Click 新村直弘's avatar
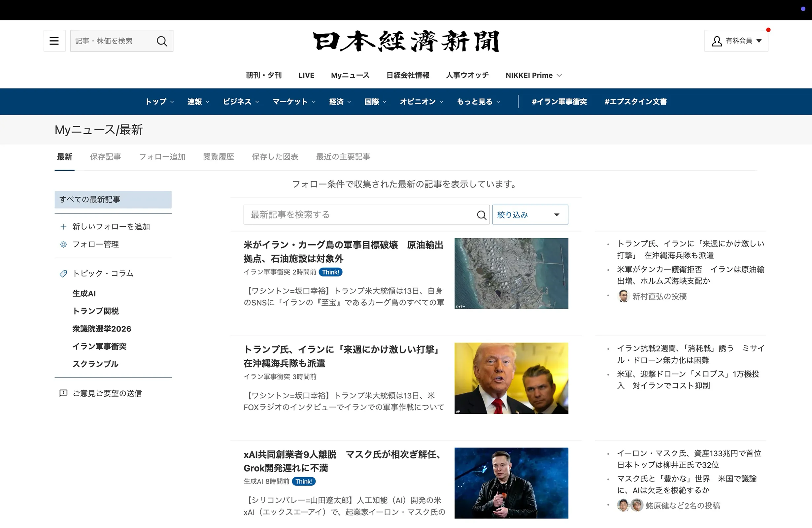This screenshot has width=812, height=528. (x=623, y=296)
